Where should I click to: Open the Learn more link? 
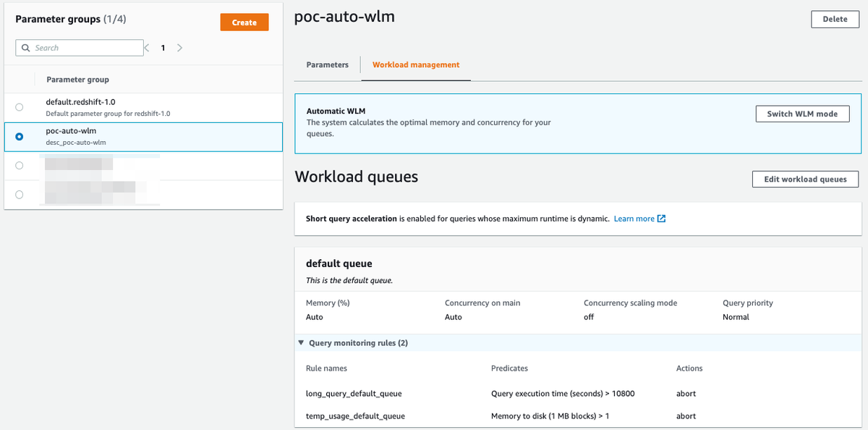tap(634, 219)
